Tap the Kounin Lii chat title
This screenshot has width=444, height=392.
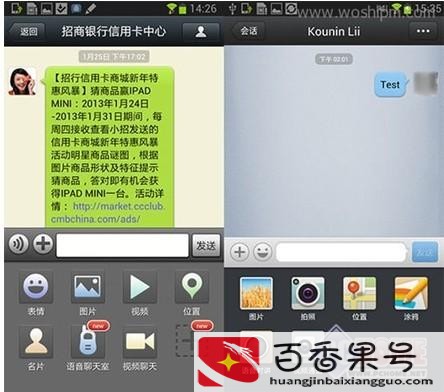[334, 32]
